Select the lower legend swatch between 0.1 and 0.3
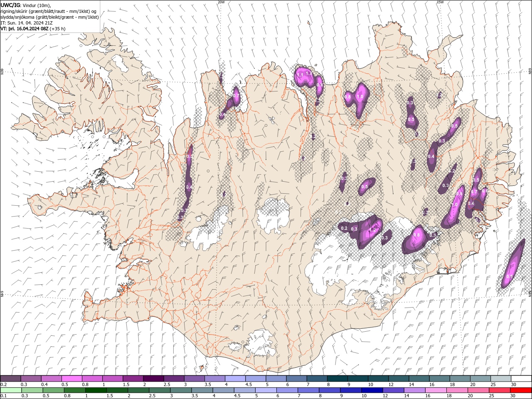Image resolution: width=532 pixels, height=399 pixels. (11, 390)
